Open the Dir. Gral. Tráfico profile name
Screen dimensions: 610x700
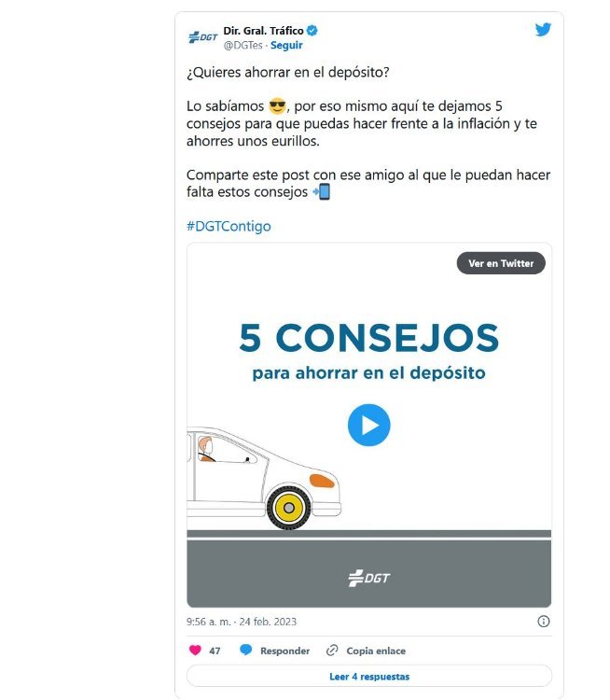[x=263, y=31]
